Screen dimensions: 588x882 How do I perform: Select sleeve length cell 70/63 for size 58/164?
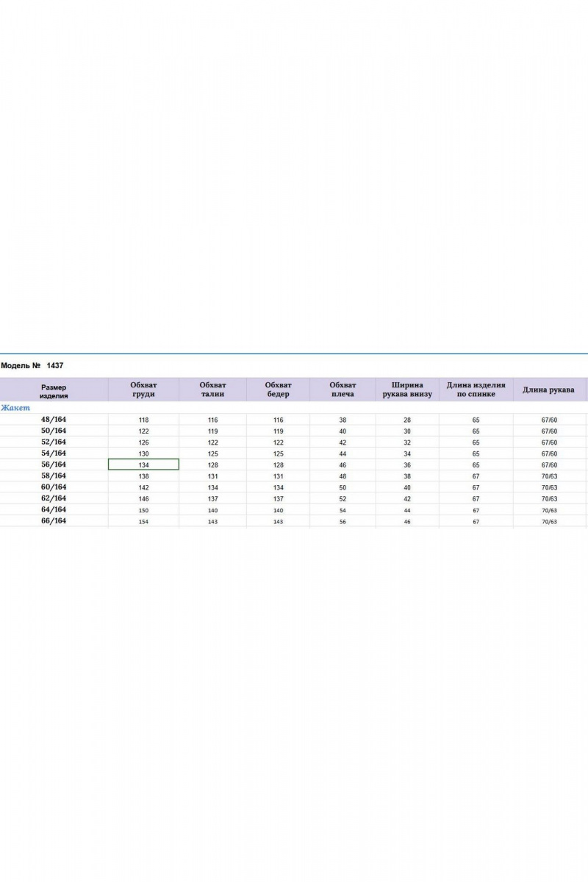(x=549, y=476)
